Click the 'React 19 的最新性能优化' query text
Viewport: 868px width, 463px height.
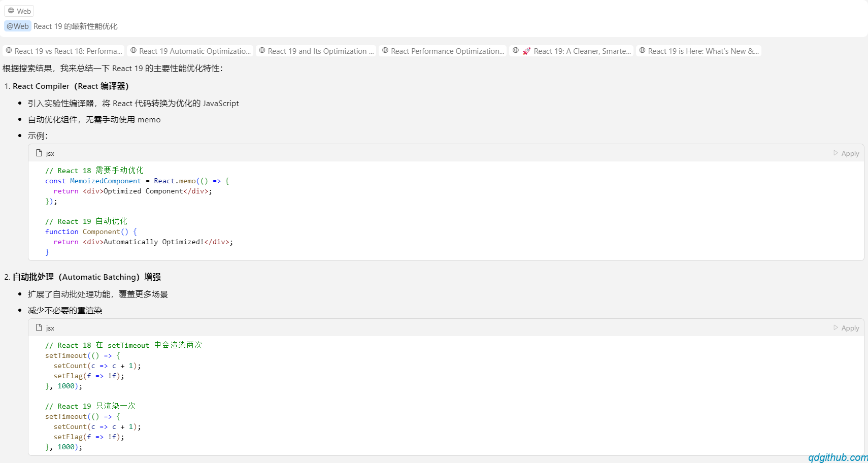76,26
